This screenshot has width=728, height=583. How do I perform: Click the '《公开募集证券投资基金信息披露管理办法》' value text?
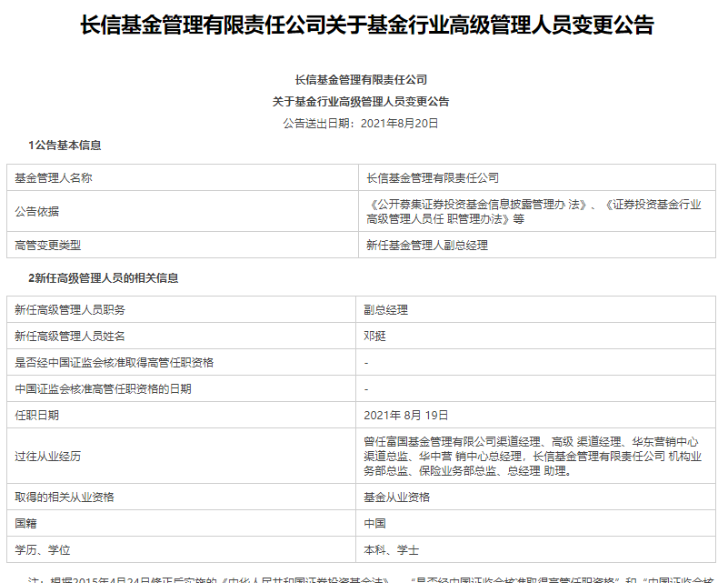478,205
